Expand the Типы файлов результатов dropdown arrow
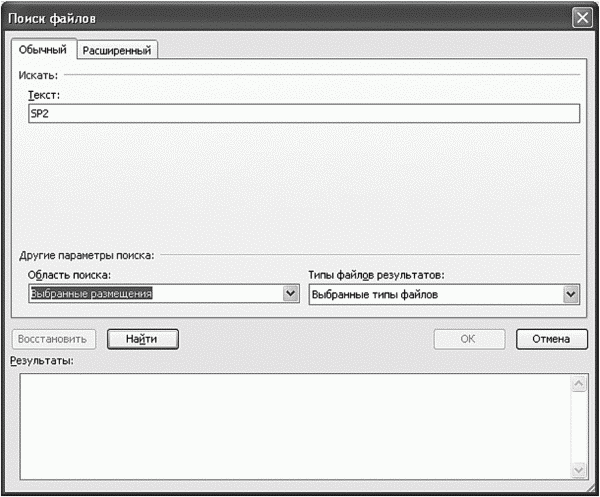Viewport: 600px width, 497px height. click(571, 294)
